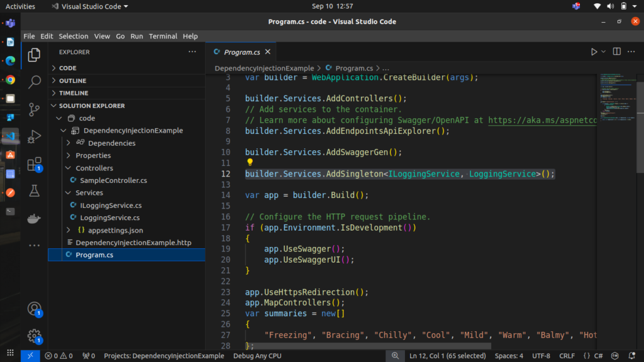Open the Manage settings gear
Screen dimensions: 644x362
click(35, 336)
